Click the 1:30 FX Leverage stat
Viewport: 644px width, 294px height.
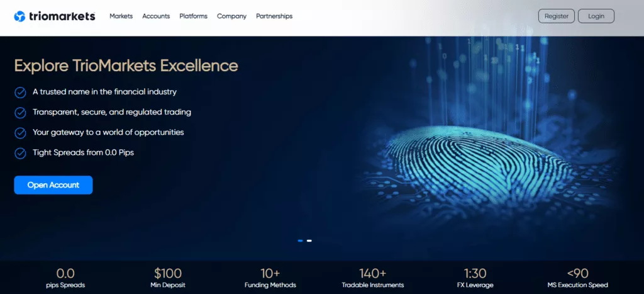coord(475,278)
